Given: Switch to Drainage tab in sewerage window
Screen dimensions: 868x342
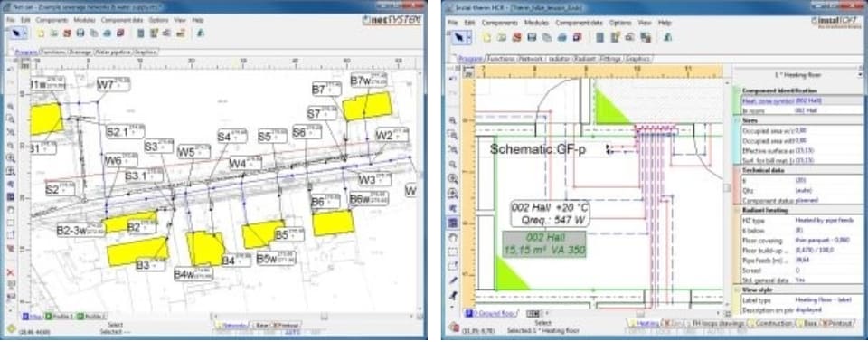Looking at the screenshot, I should point(80,52).
